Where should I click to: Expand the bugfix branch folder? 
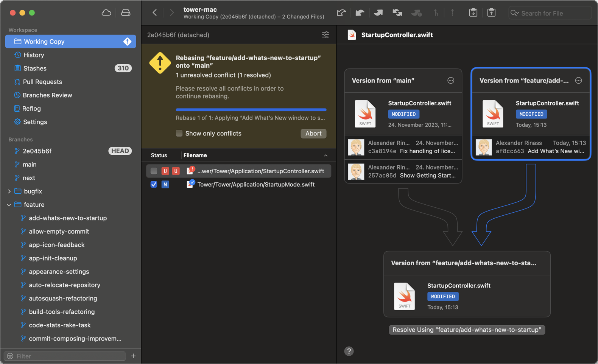pos(9,191)
